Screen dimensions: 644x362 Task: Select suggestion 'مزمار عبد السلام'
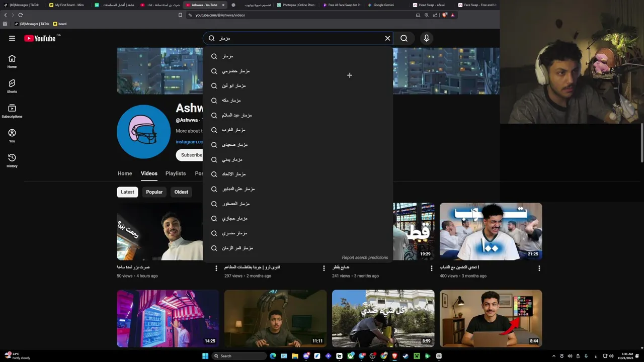point(298,115)
